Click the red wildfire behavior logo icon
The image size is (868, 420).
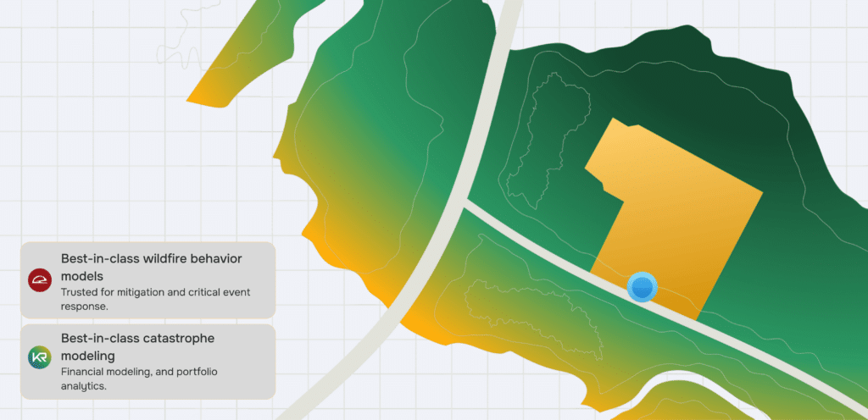pyautogui.click(x=40, y=280)
